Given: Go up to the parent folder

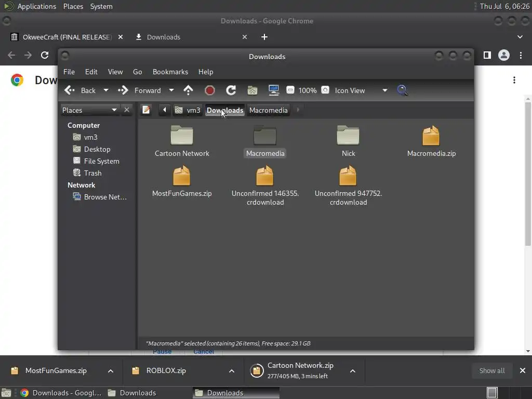Looking at the screenshot, I should [188, 90].
